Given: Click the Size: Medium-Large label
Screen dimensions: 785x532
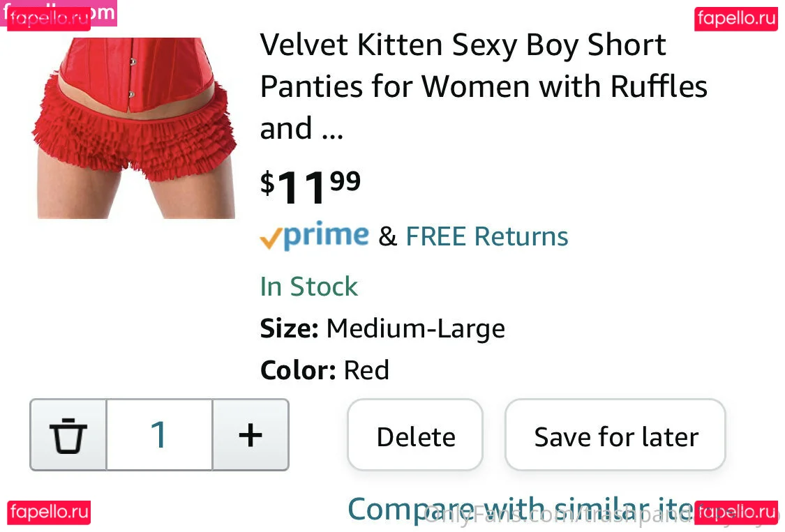Looking at the screenshot, I should 382,328.
